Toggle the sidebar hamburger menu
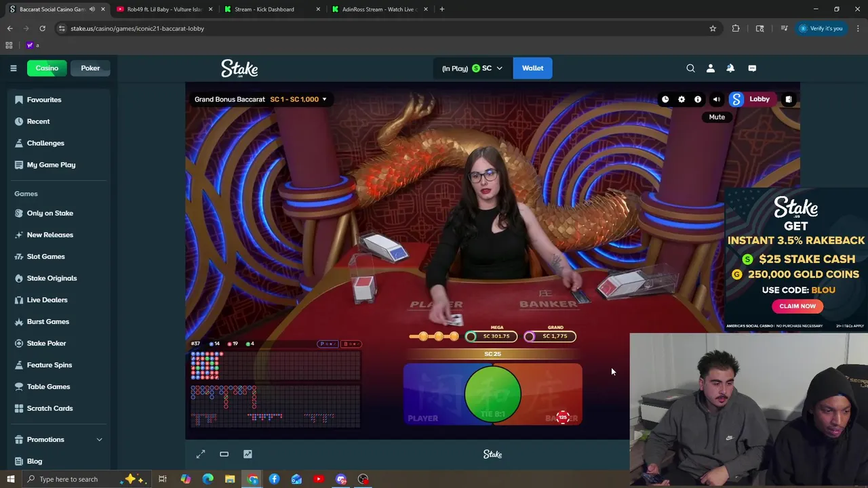 pos(13,68)
